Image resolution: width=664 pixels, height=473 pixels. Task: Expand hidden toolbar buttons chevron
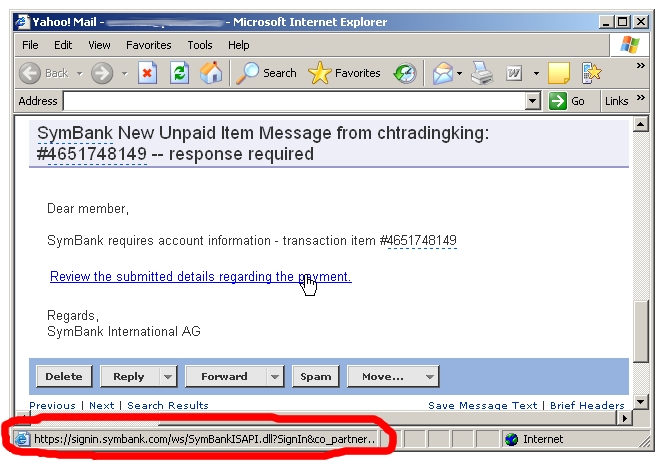pyautogui.click(x=641, y=66)
